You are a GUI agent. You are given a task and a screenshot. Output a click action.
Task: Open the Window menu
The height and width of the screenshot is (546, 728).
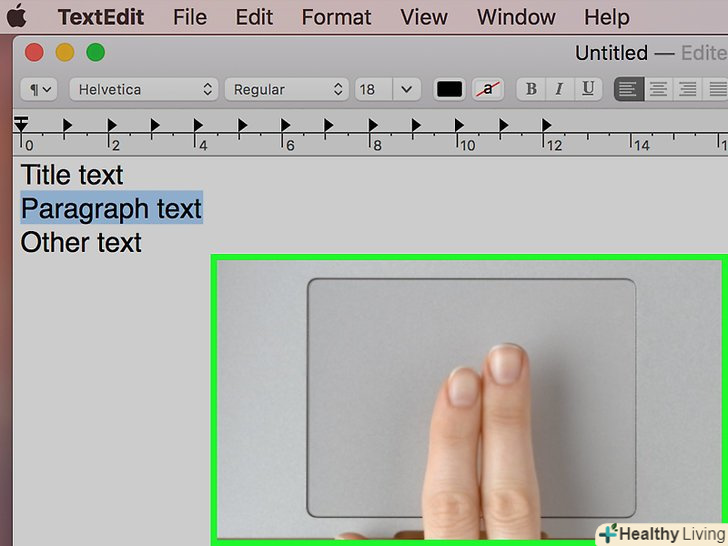pos(516,18)
